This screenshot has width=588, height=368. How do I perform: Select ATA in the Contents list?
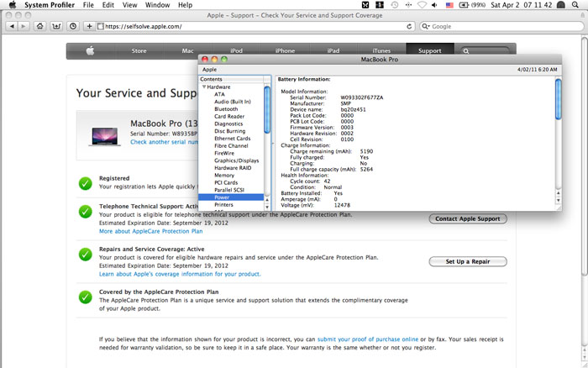pos(219,94)
